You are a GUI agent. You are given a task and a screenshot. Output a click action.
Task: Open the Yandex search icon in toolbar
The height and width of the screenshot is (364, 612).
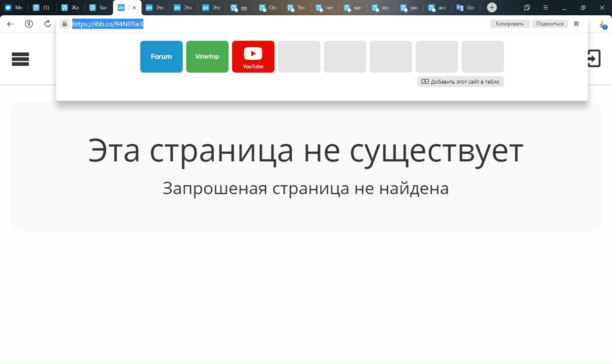(x=28, y=23)
